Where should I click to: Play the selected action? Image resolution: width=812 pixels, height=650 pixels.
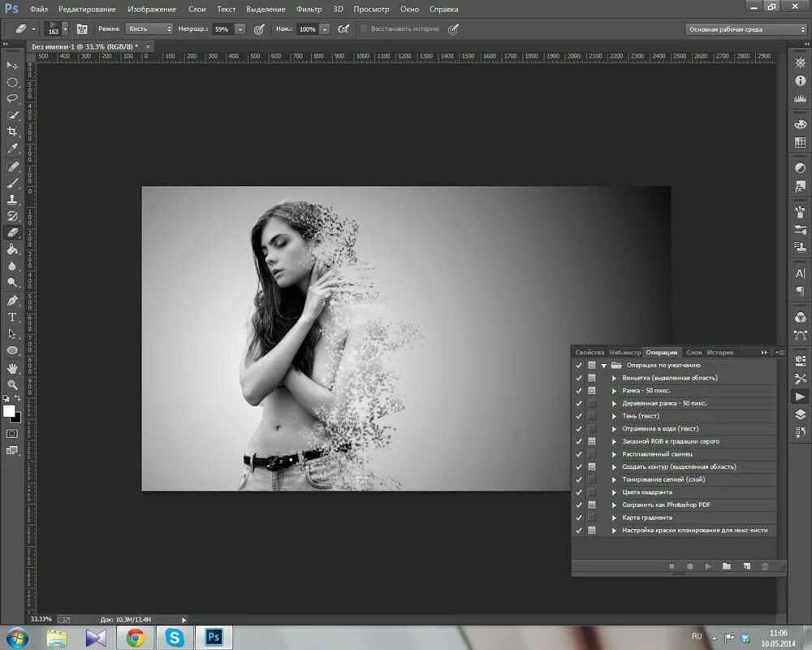coord(708,566)
